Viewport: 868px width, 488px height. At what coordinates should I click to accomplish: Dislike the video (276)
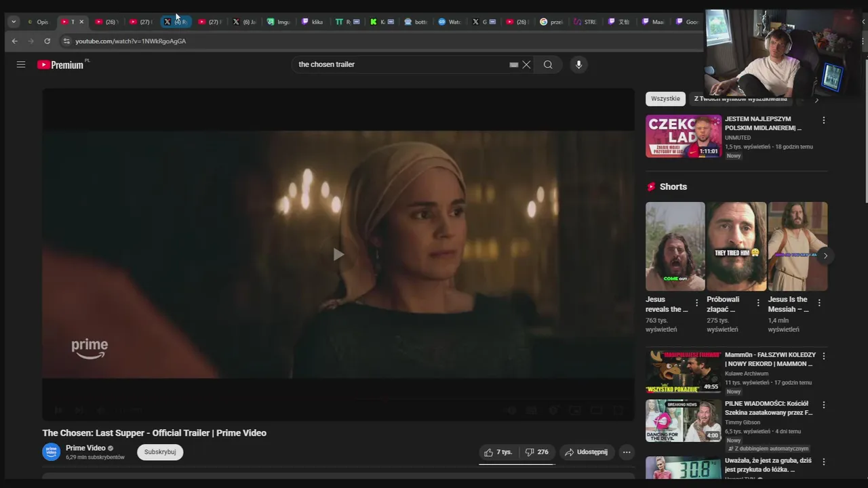pyautogui.click(x=537, y=452)
